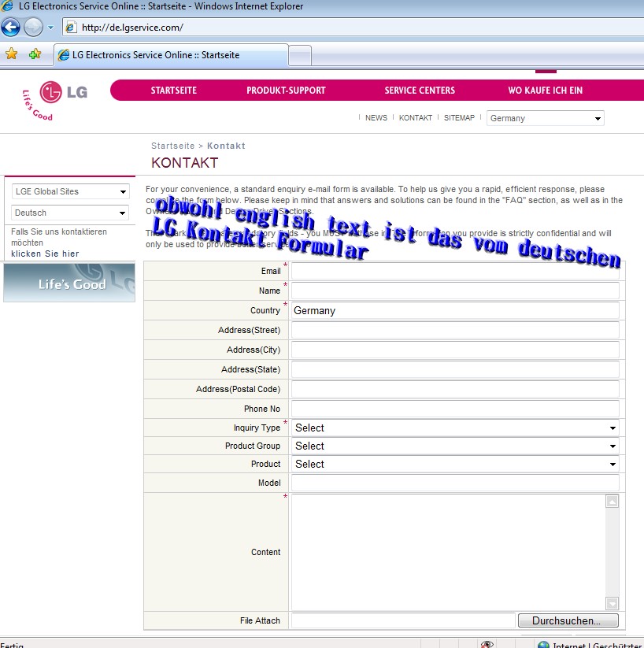Click the Add to Favorites icon
Image resolution: width=644 pixels, height=648 pixels.
click(x=35, y=54)
